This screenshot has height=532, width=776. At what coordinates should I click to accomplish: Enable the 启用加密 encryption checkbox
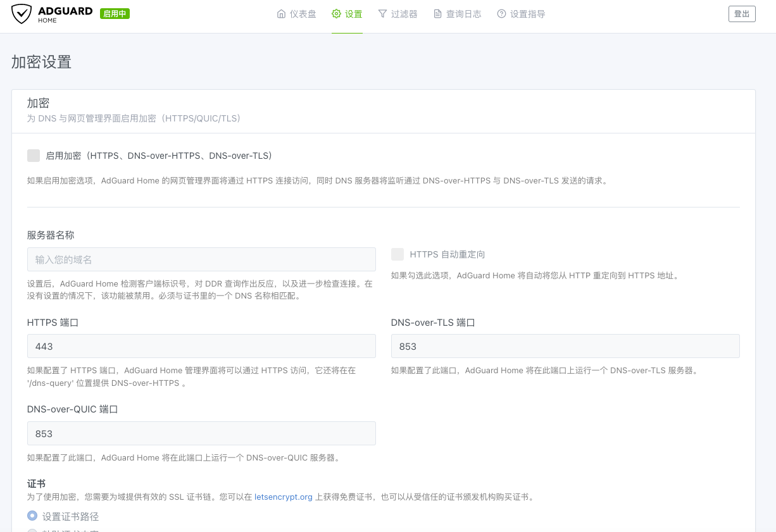point(34,155)
